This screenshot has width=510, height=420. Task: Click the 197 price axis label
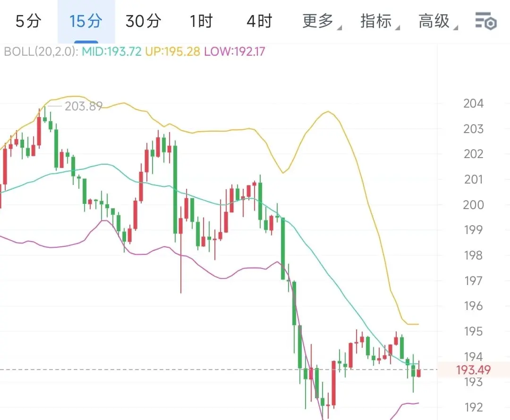click(x=473, y=281)
